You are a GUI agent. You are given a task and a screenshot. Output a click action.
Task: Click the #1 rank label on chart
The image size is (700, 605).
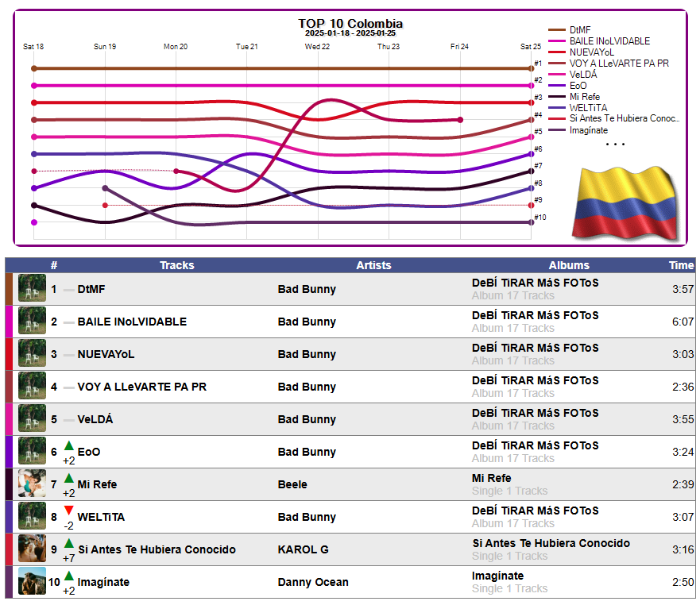tap(538, 64)
